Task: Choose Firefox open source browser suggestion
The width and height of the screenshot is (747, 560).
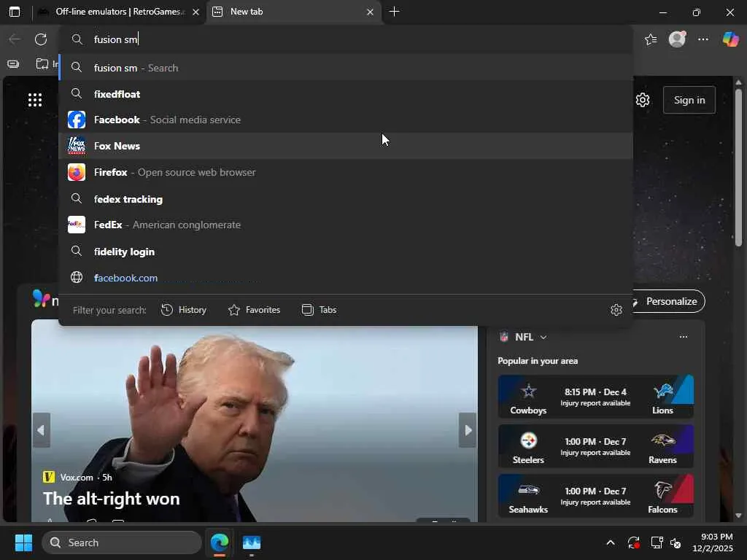Action: coord(345,172)
